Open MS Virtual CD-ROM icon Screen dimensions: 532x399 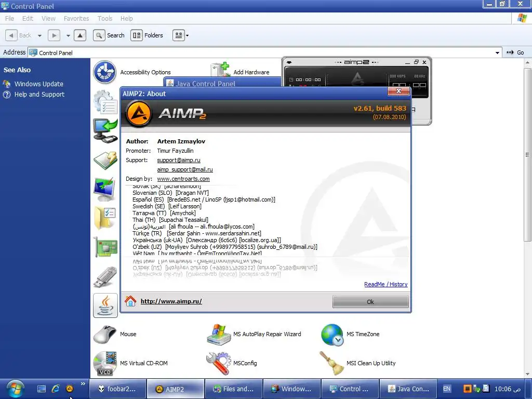click(105, 363)
